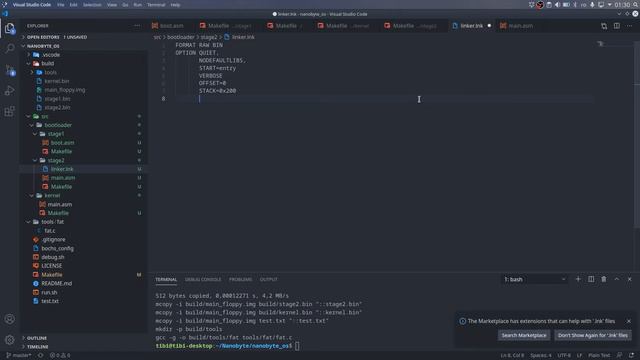
Task: Click the feedback icon in status bar
Action: point(619,356)
